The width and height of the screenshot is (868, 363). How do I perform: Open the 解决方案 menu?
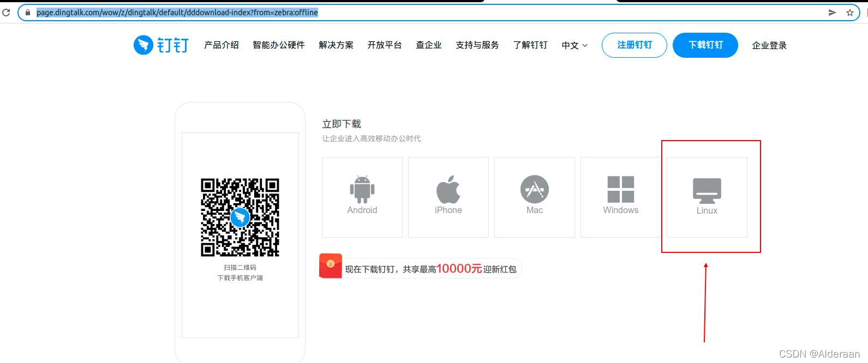click(x=336, y=45)
